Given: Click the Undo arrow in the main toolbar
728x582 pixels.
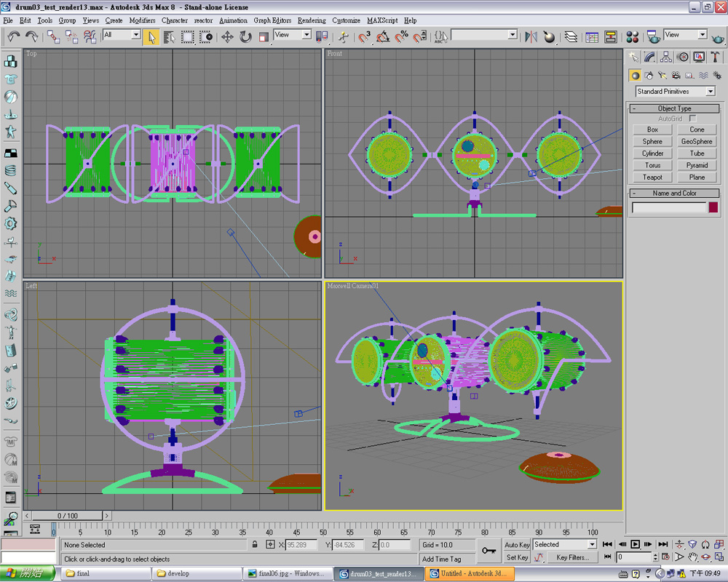Looking at the screenshot, I should pyautogui.click(x=13, y=36).
